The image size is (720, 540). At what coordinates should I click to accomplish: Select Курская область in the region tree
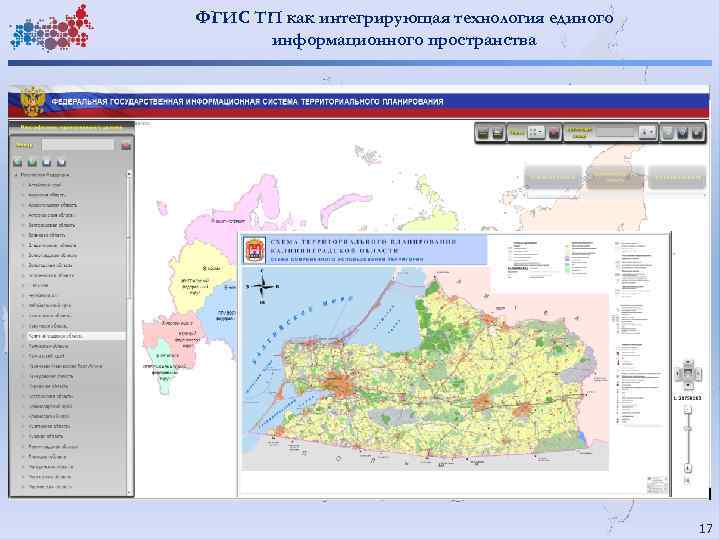46,436
